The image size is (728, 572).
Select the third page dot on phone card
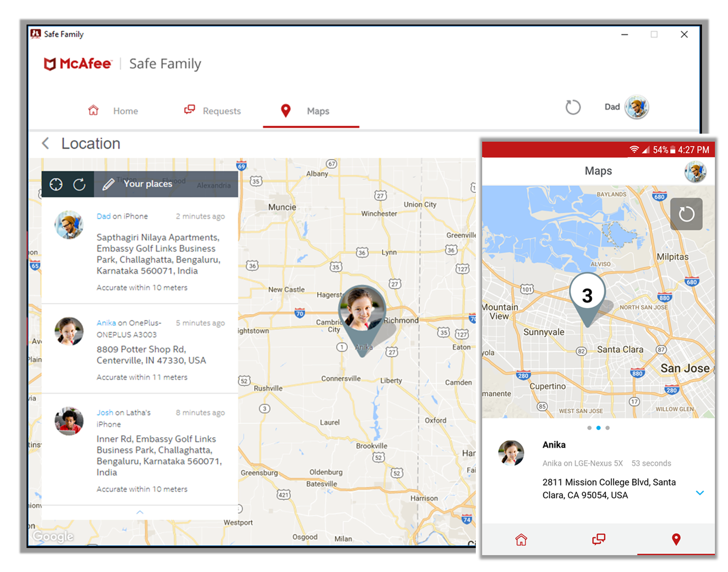point(607,428)
